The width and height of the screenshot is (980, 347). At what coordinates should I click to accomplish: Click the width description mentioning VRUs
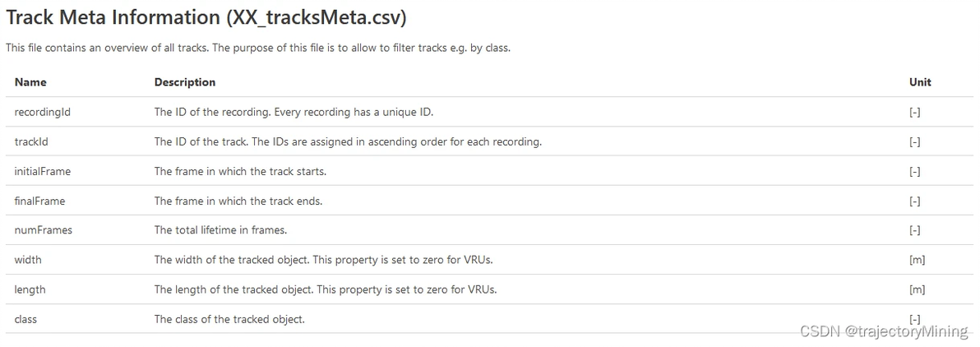[x=325, y=260]
